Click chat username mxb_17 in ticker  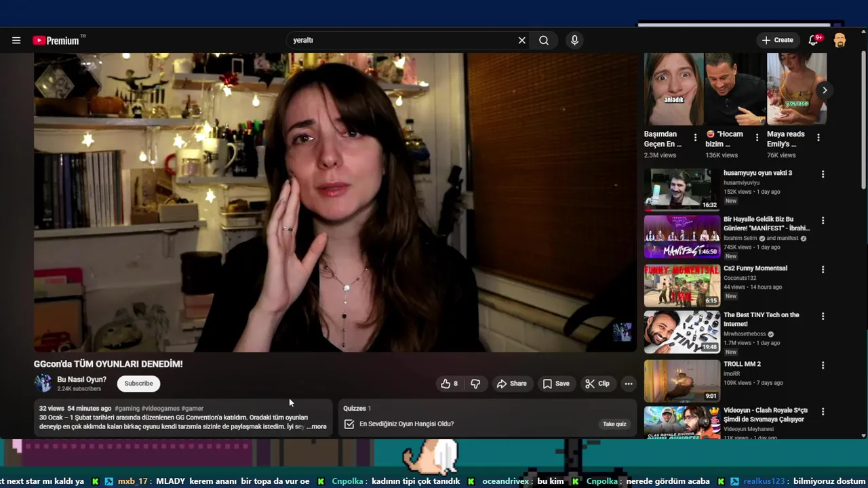tap(133, 481)
